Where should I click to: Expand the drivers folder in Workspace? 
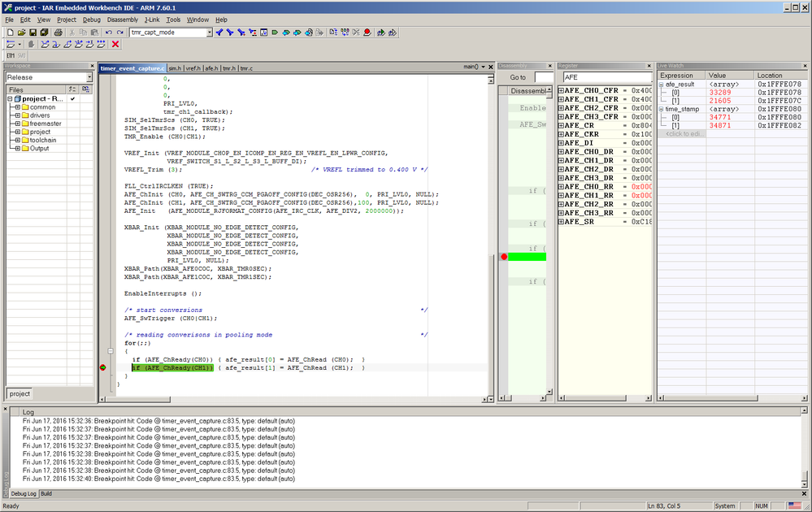point(18,115)
